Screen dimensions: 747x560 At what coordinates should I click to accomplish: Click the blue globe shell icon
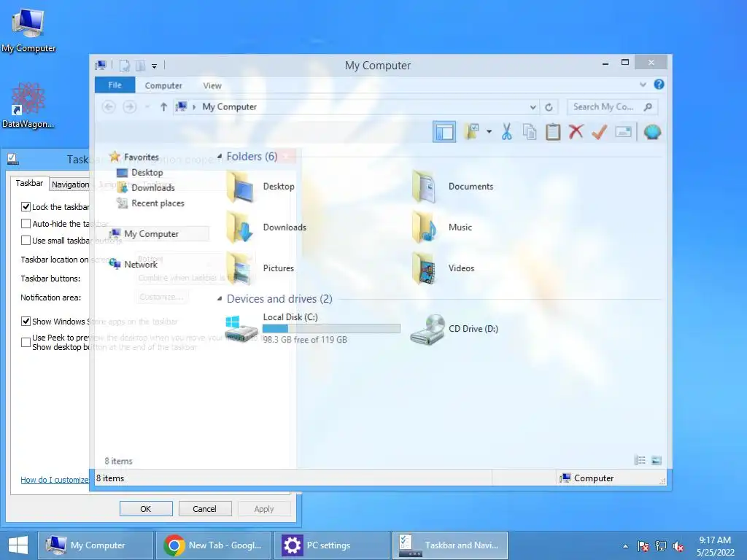click(x=652, y=132)
